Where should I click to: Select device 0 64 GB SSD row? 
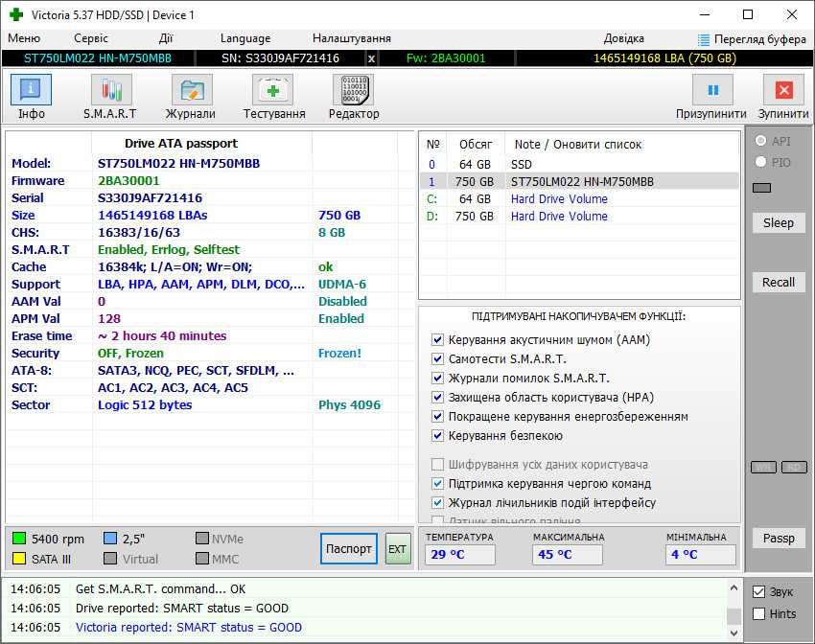click(x=579, y=165)
